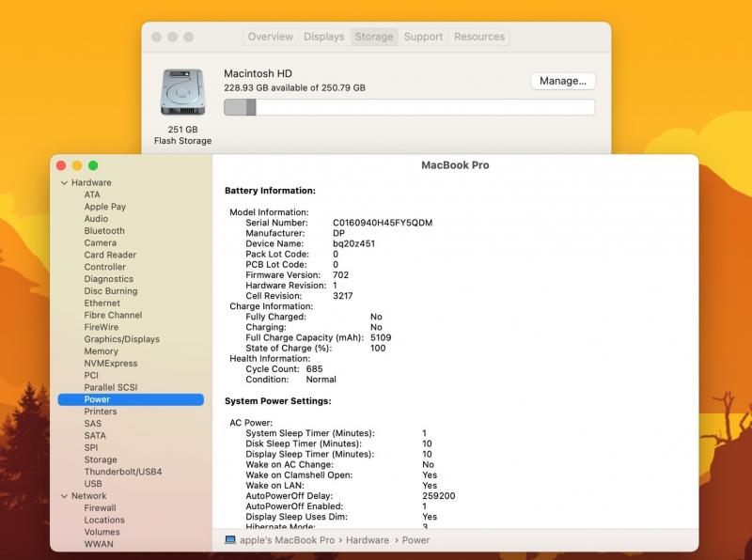Click apple's MacBook Pro in path bar
The width and height of the screenshot is (752, 560).
[288, 540]
